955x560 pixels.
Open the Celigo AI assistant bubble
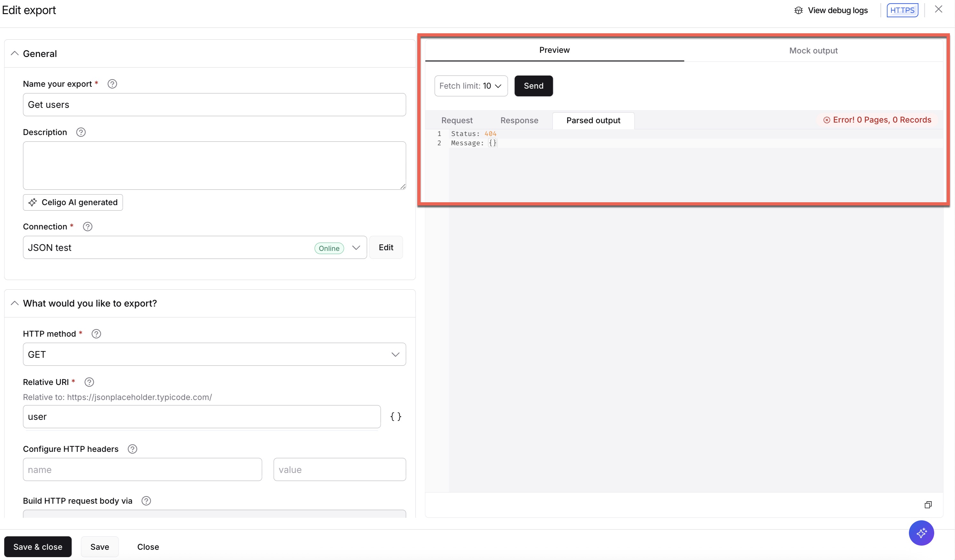pos(921,533)
